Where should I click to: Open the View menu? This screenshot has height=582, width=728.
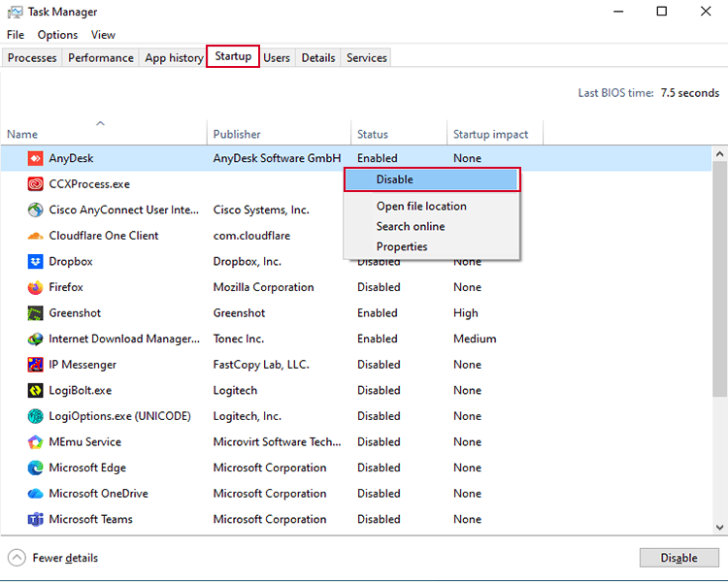103,35
